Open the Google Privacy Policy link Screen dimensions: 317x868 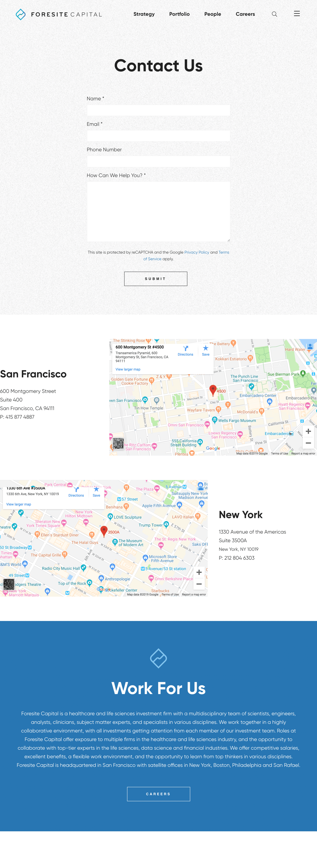pyautogui.click(x=197, y=252)
